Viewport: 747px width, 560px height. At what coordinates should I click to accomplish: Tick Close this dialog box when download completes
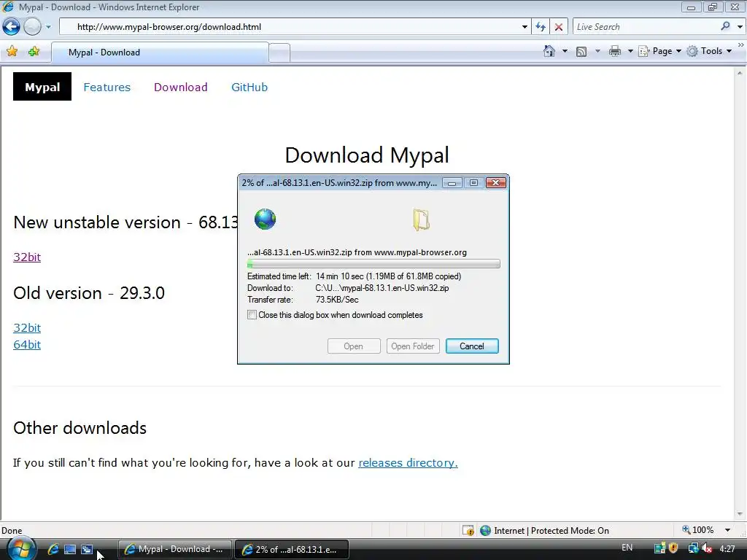(x=252, y=315)
